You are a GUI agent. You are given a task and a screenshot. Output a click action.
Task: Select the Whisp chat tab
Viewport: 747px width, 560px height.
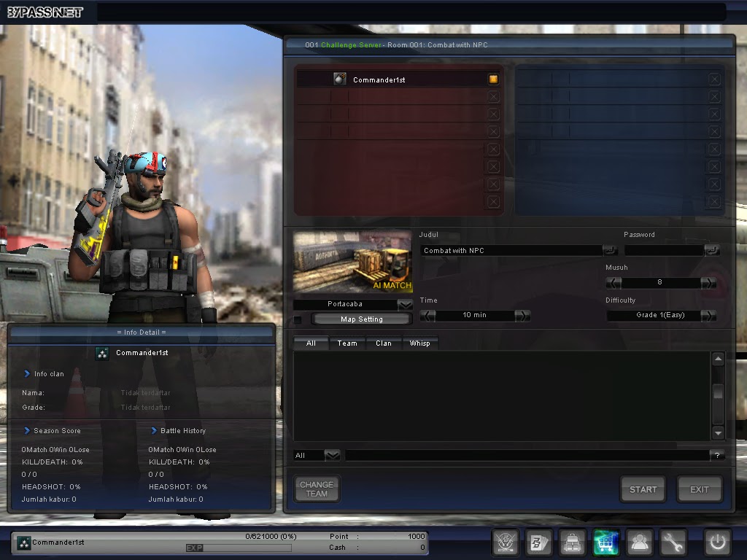point(420,343)
